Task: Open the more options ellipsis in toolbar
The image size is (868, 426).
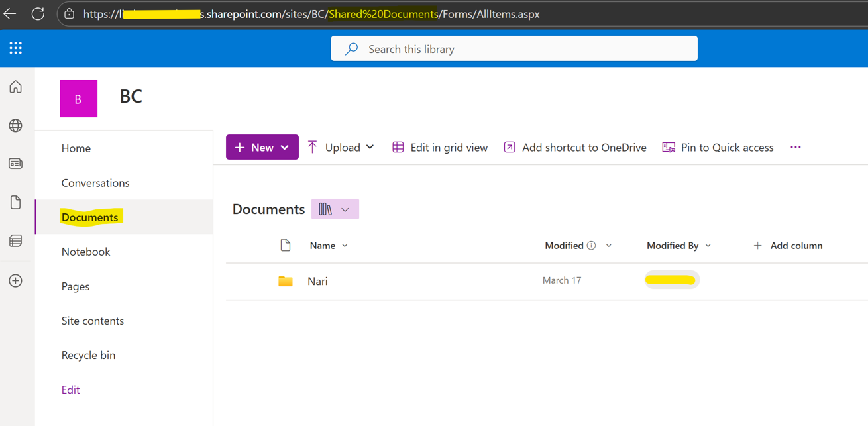Action: 795,147
